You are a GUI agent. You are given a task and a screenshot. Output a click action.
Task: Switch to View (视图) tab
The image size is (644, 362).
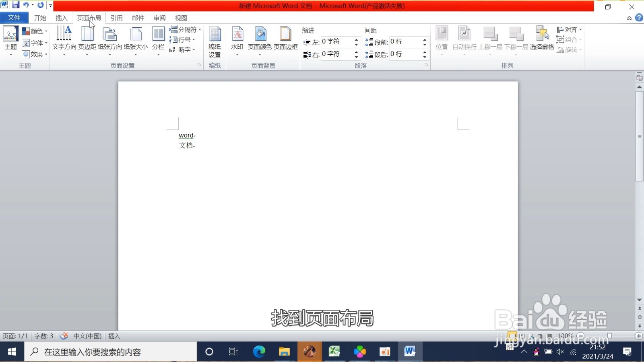coord(181,18)
